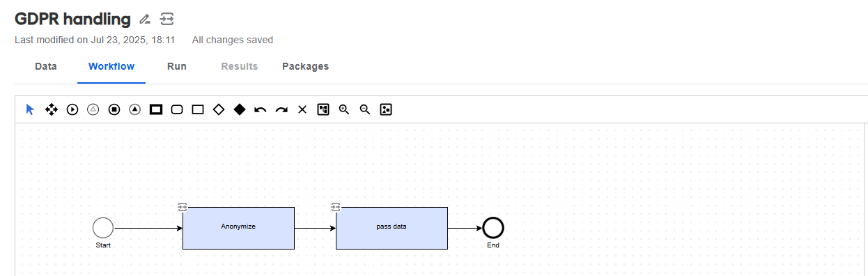Zoom out of the workflow canvas
Viewport: 868px width, 276px height.
(364, 109)
